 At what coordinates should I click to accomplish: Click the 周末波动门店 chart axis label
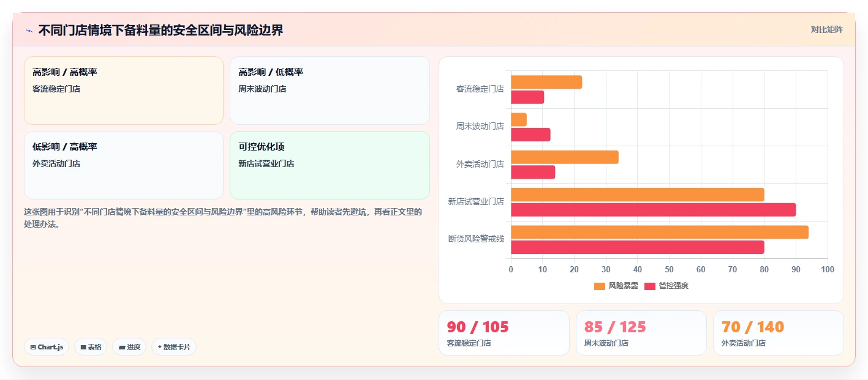click(480, 126)
